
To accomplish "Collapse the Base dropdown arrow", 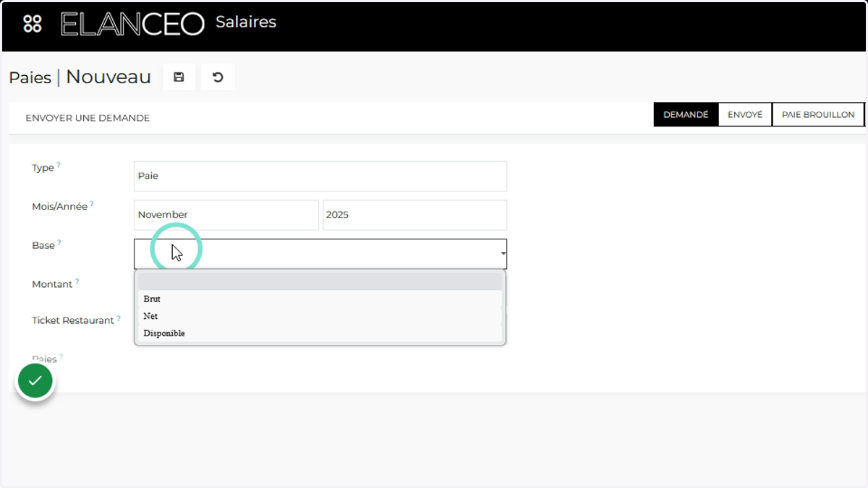I will [503, 254].
